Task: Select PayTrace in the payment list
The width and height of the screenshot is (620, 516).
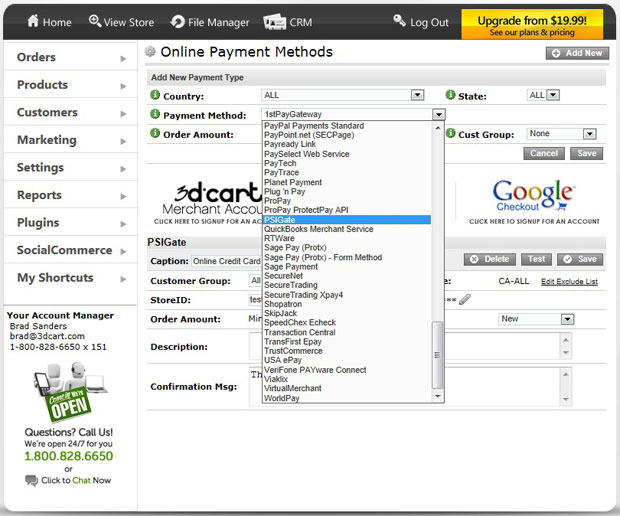Action: coord(347,172)
